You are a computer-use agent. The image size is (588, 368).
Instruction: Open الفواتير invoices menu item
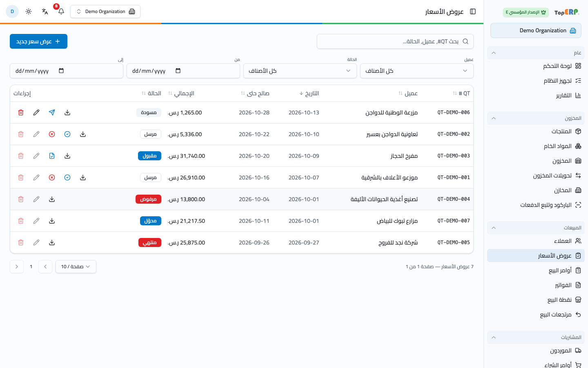tap(536, 285)
